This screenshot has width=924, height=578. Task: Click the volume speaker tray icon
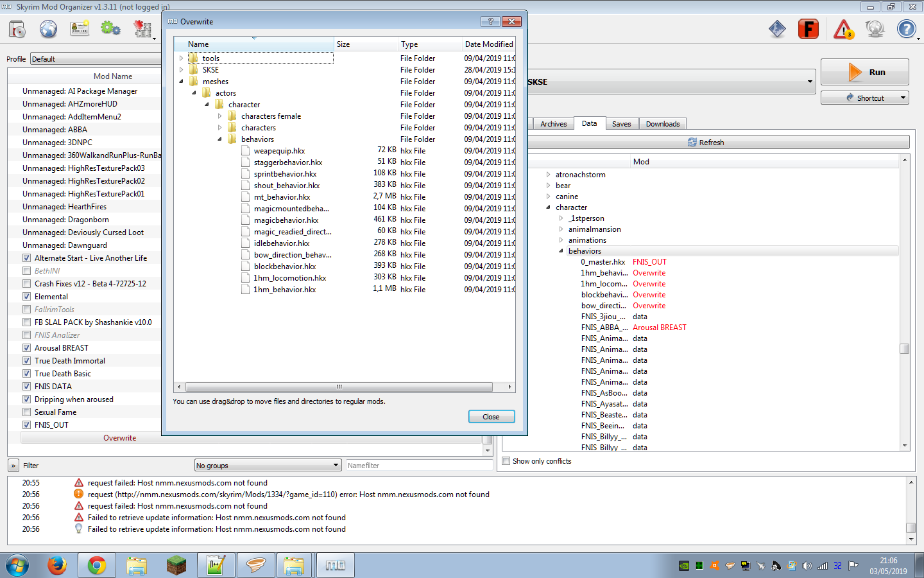(x=807, y=566)
